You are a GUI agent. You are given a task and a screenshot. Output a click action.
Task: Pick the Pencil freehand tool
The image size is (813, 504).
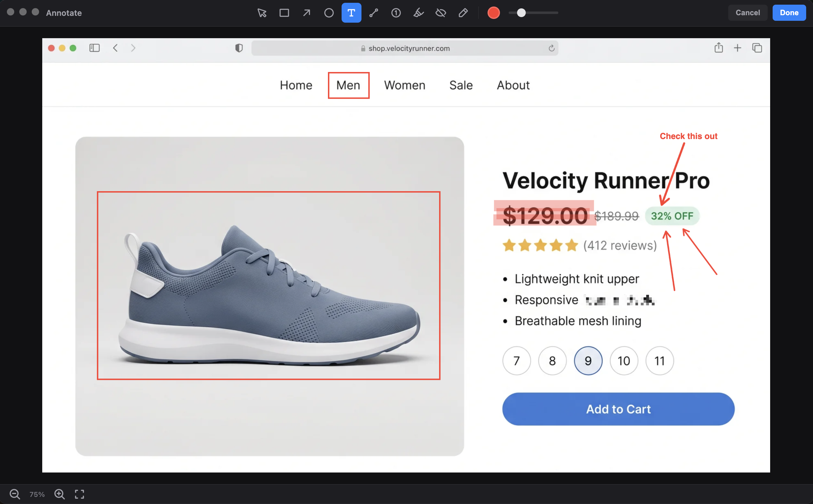click(463, 13)
